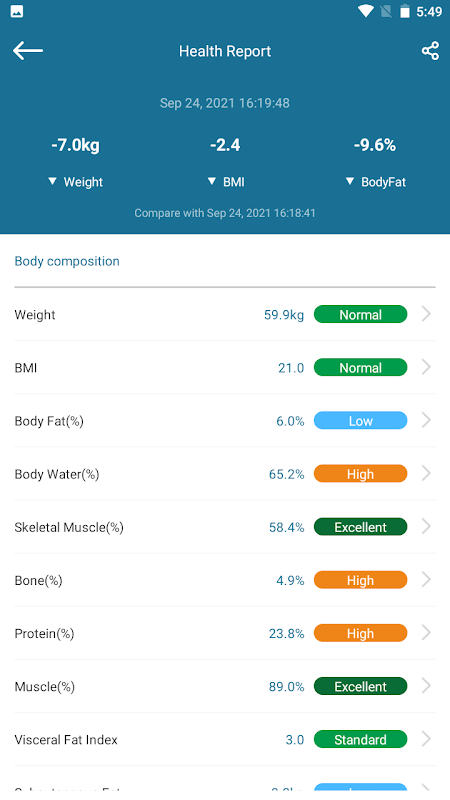Open Body Water(%) details chevron

427,473
